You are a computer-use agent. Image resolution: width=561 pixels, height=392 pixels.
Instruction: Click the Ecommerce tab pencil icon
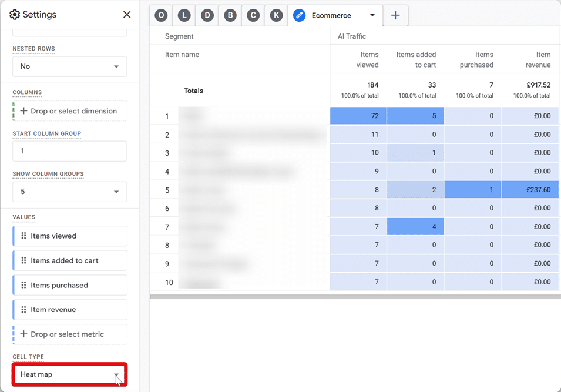click(299, 15)
